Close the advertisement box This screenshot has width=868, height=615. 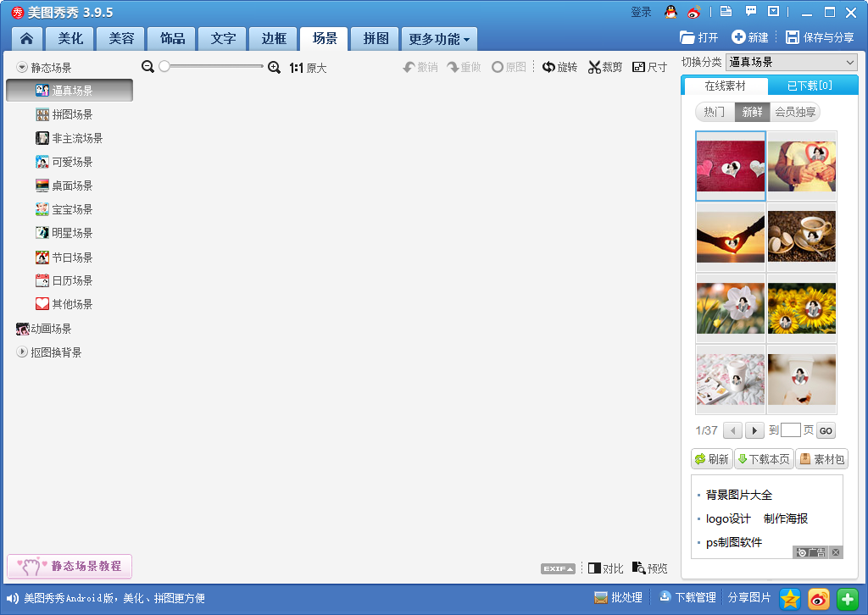point(836,552)
